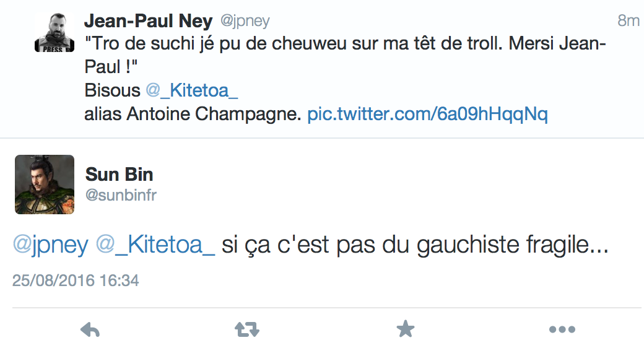Open Jean-Paul Ney's profile avatar

[x=54, y=32]
